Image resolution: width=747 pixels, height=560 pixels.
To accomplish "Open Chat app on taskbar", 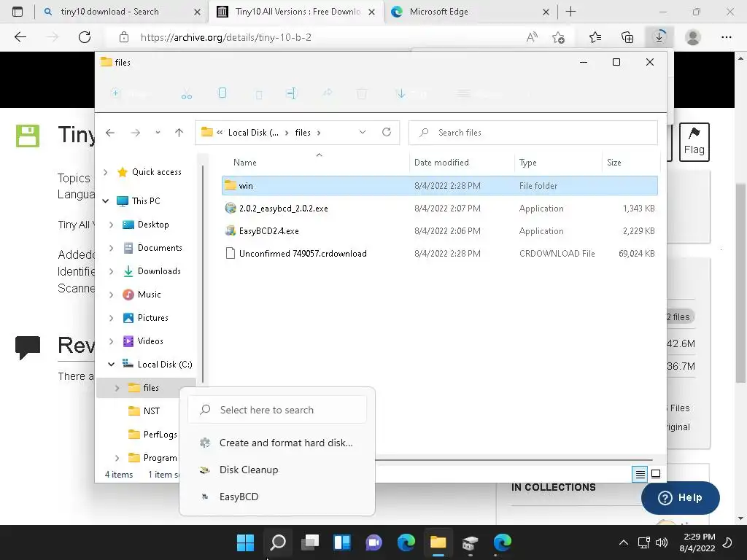I will tap(374, 542).
